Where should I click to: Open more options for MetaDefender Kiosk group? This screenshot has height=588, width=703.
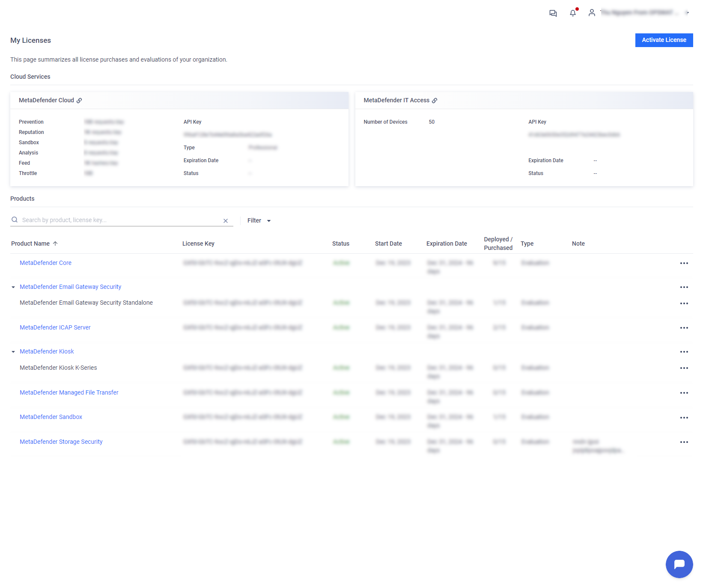[684, 352]
